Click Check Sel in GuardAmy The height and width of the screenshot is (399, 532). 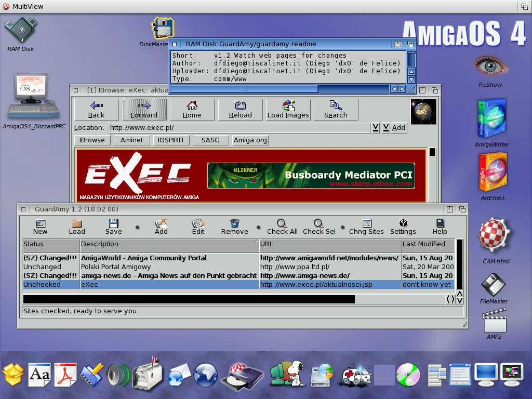tap(319, 227)
